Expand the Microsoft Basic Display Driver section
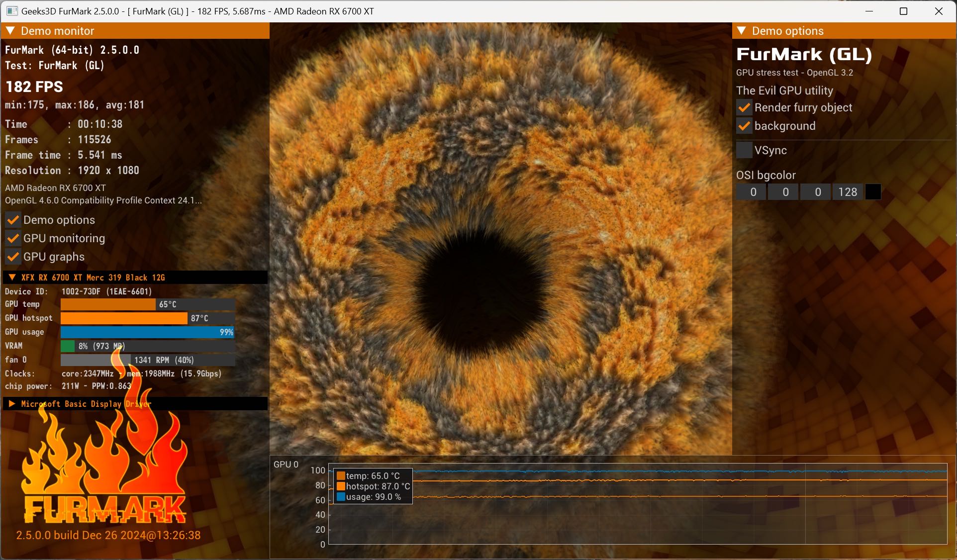957x560 pixels. point(12,404)
